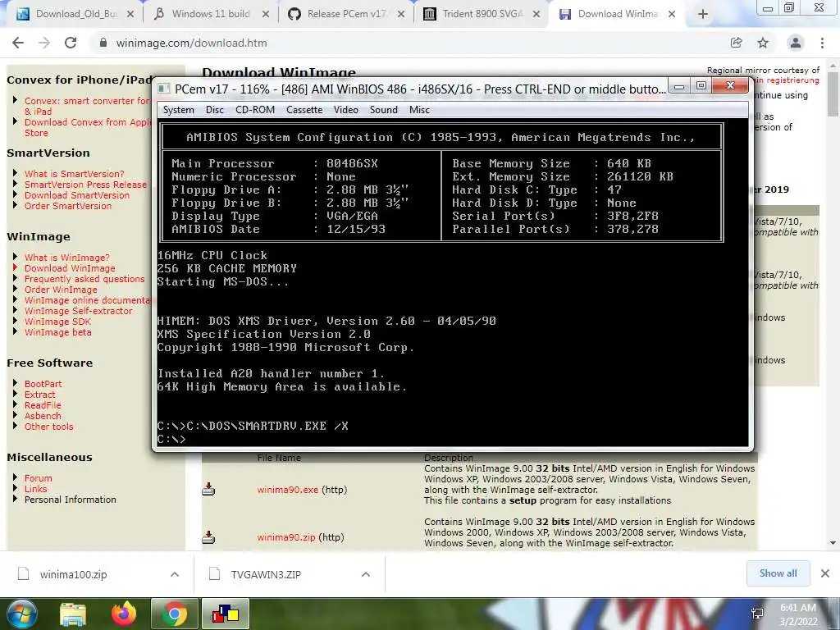Open the Other tools link
Viewport: 840px width, 630px height.
48,427
